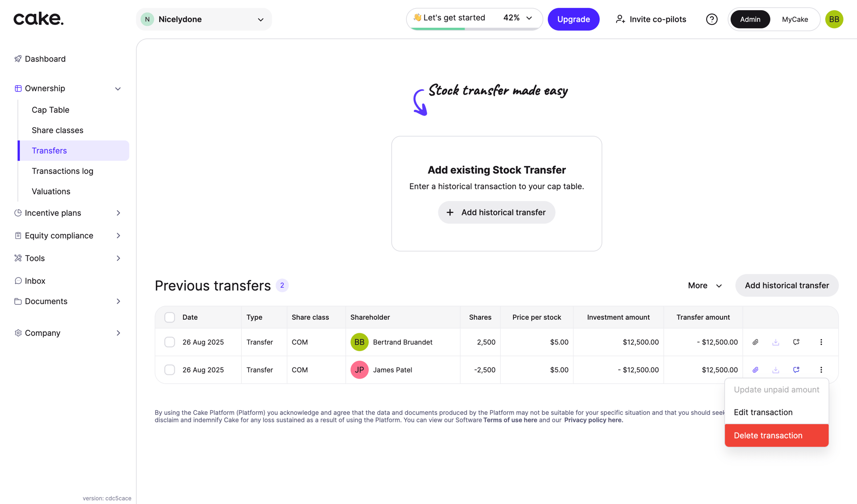Image resolution: width=857 pixels, height=504 pixels.
Task: Check the James Patel transfer row checkbox
Action: 170,370
